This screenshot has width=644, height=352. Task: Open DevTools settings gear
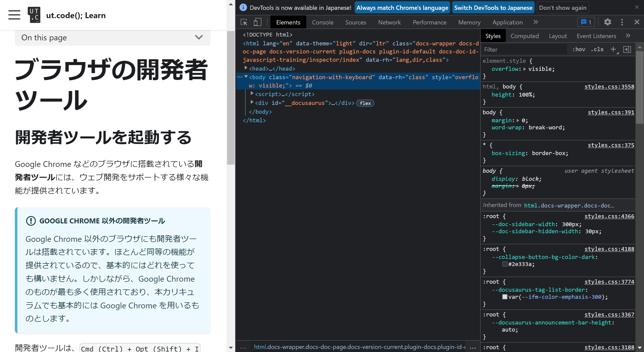[x=608, y=22]
